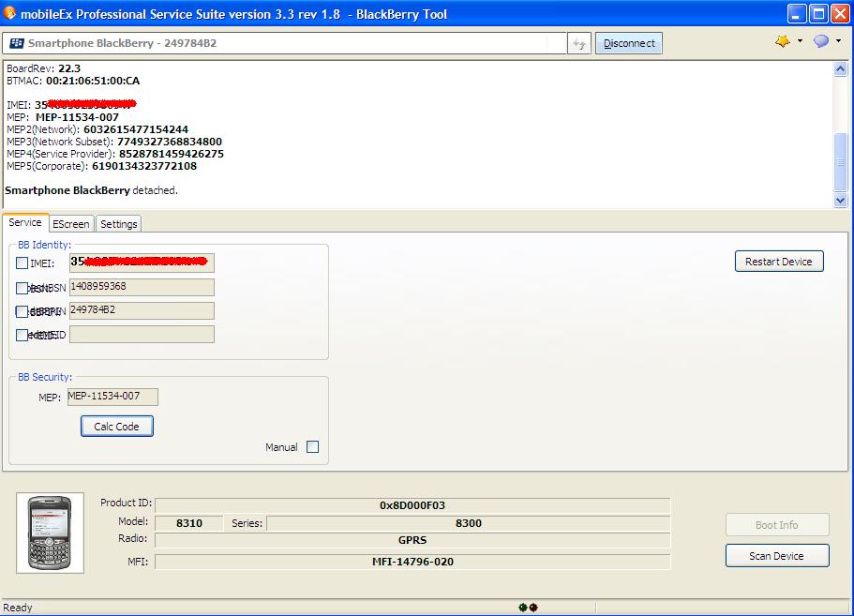Click the Scan Device button
854x616 pixels.
776,556
